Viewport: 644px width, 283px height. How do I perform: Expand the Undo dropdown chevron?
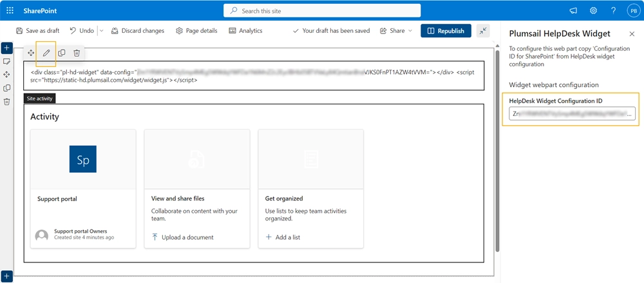(102, 30)
